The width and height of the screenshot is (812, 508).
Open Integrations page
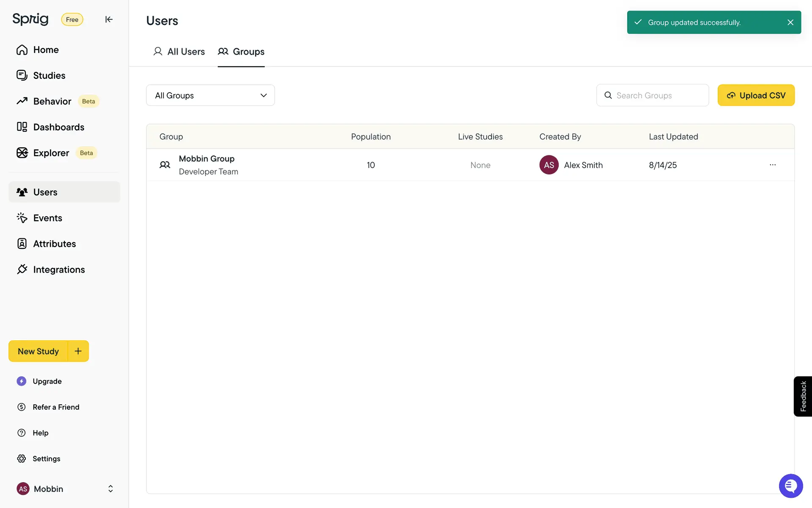(x=59, y=270)
